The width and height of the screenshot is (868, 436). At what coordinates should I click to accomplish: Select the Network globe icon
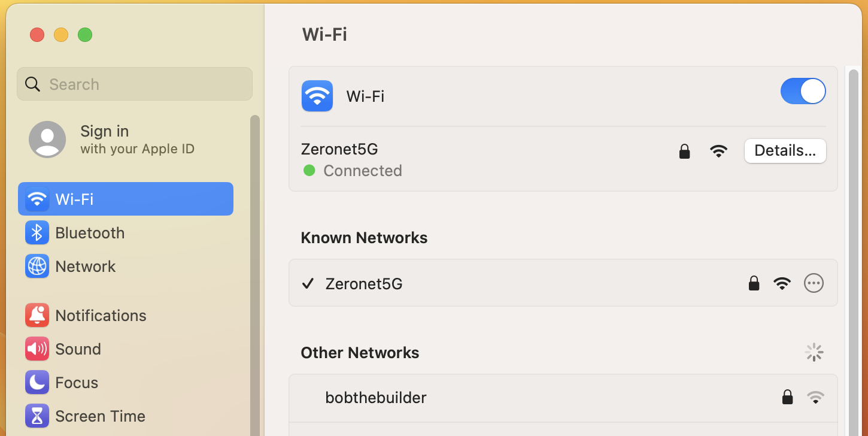click(37, 267)
